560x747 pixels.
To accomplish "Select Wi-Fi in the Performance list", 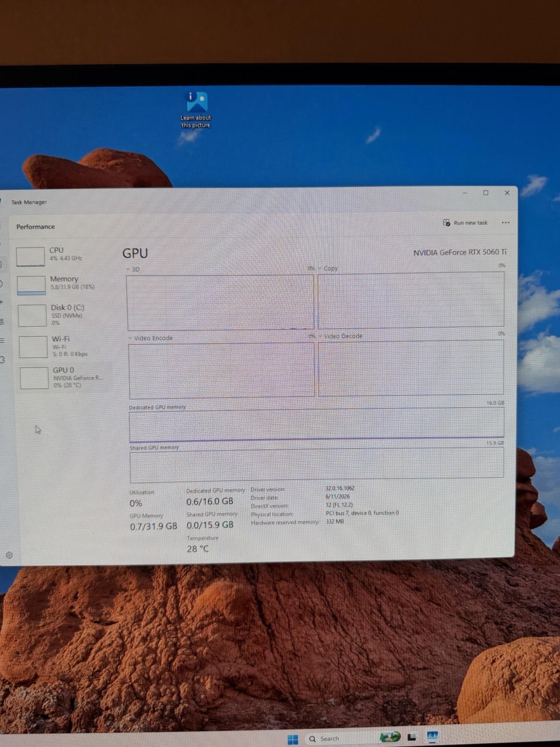I will pyautogui.click(x=63, y=346).
